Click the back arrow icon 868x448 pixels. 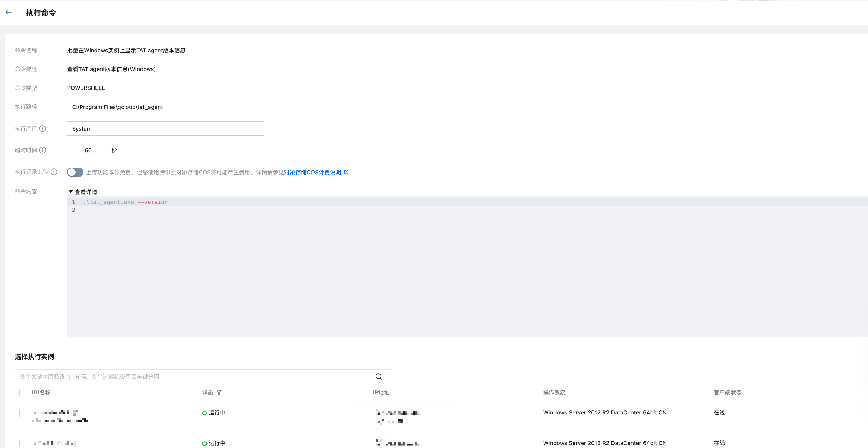click(9, 12)
